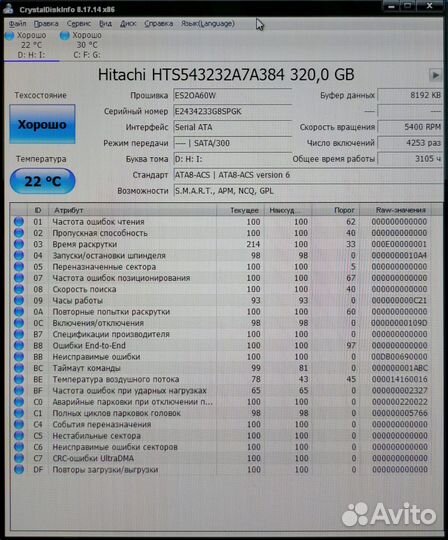The height and width of the screenshot is (540, 448).
Task: Click status icon for Часы работы row
Action: (19, 301)
